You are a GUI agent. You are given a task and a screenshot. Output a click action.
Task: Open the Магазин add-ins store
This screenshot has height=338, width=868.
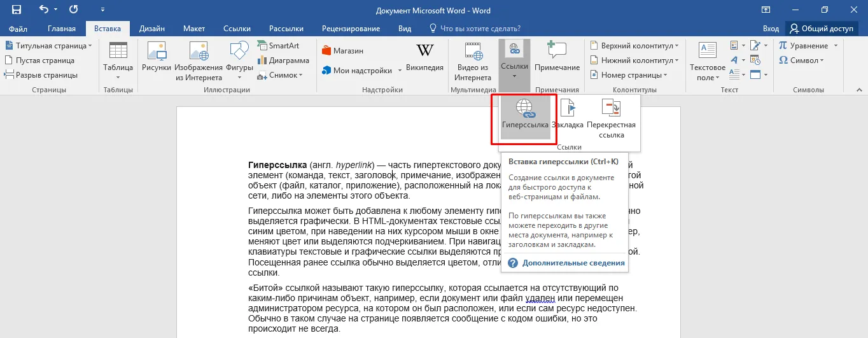click(x=342, y=51)
